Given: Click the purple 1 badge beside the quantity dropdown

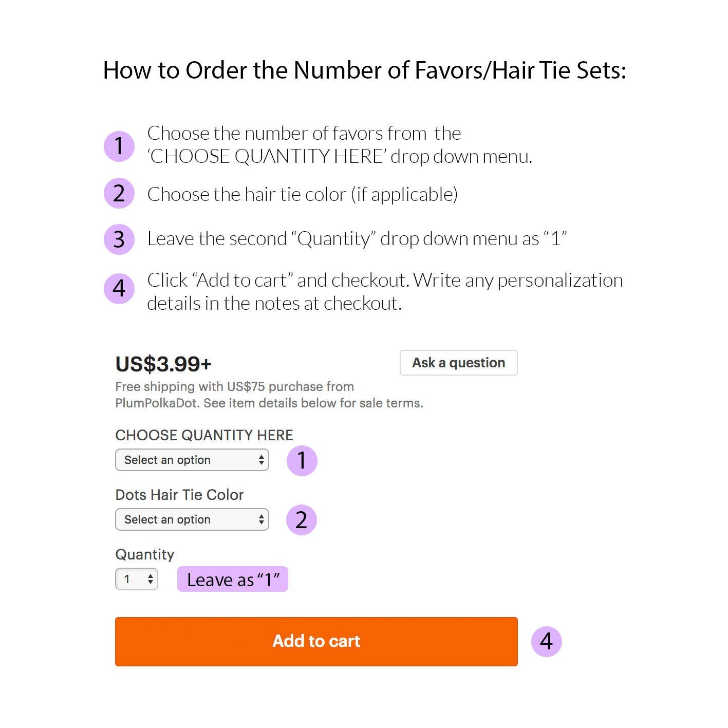Looking at the screenshot, I should [302, 460].
